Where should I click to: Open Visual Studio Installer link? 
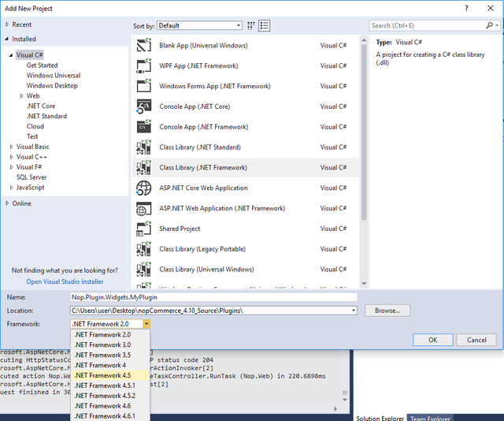(65, 281)
